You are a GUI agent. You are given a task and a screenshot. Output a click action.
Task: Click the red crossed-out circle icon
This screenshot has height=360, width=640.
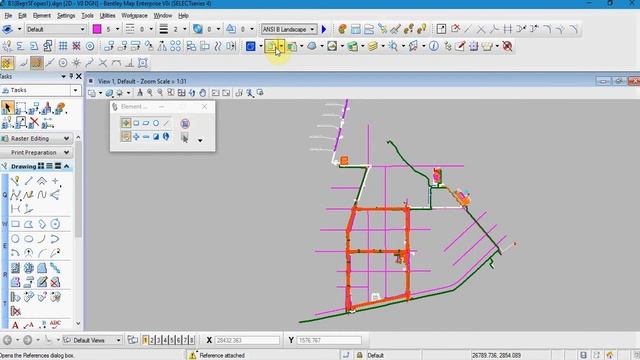click(507, 46)
